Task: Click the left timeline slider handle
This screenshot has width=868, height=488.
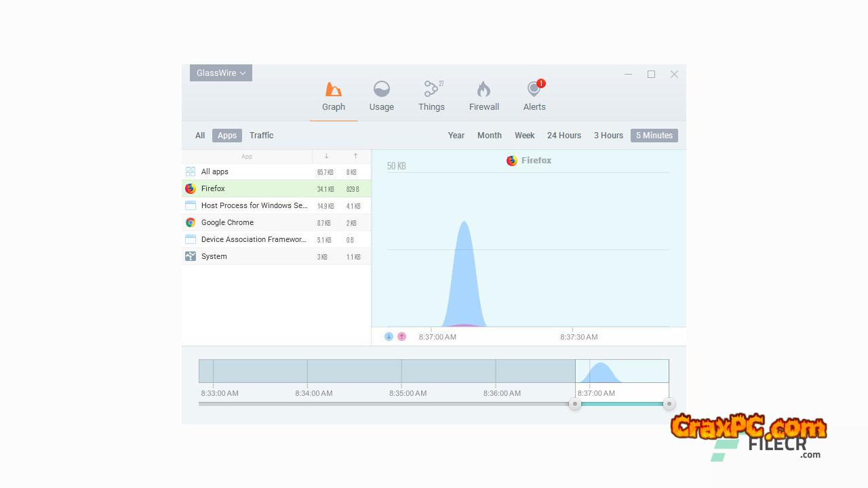Action: (x=575, y=404)
